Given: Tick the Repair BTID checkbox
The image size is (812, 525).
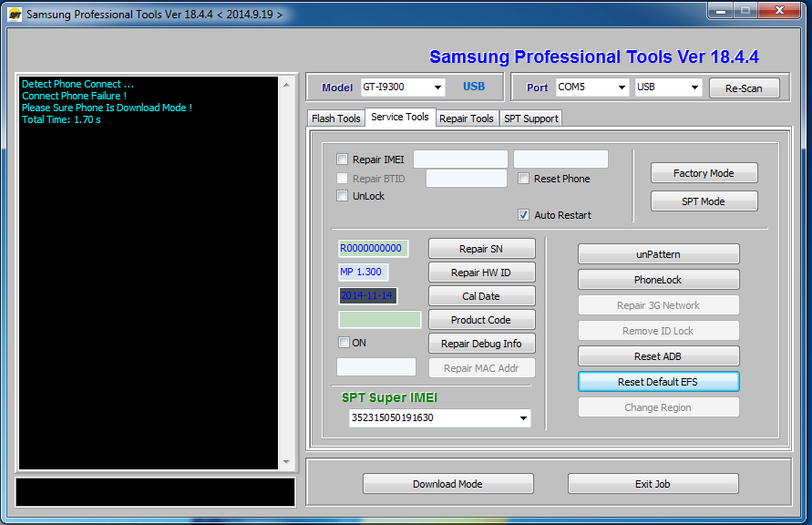Looking at the screenshot, I should point(342,178).
